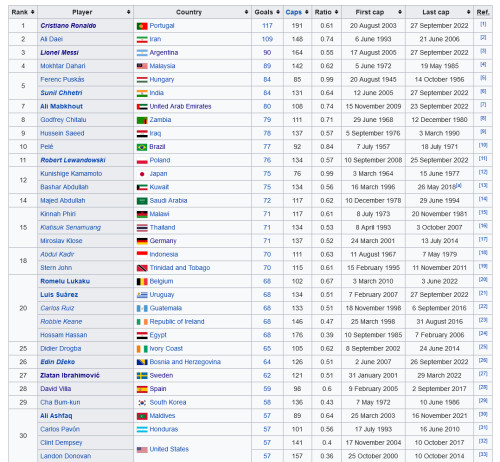Click Ali Daei's 109 goals link
This screenshot has width=500, height=462.
click(x=267, y=39)
